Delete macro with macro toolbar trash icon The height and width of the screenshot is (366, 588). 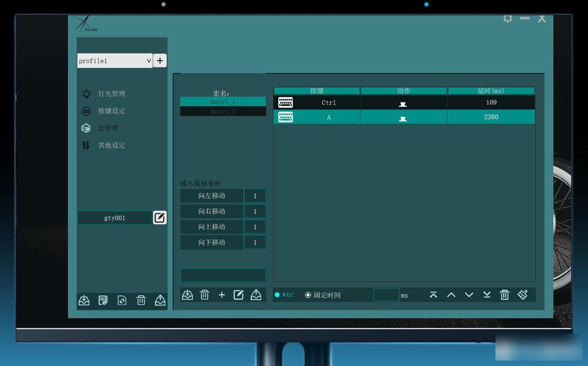(204, 295)
